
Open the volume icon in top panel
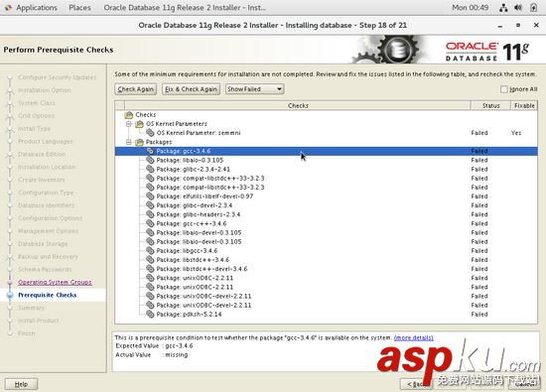518,8
